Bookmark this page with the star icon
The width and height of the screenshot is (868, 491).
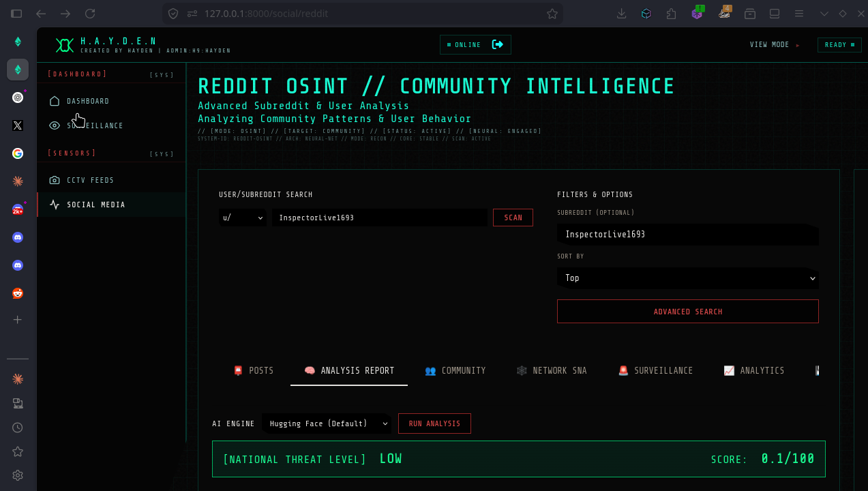552,14
